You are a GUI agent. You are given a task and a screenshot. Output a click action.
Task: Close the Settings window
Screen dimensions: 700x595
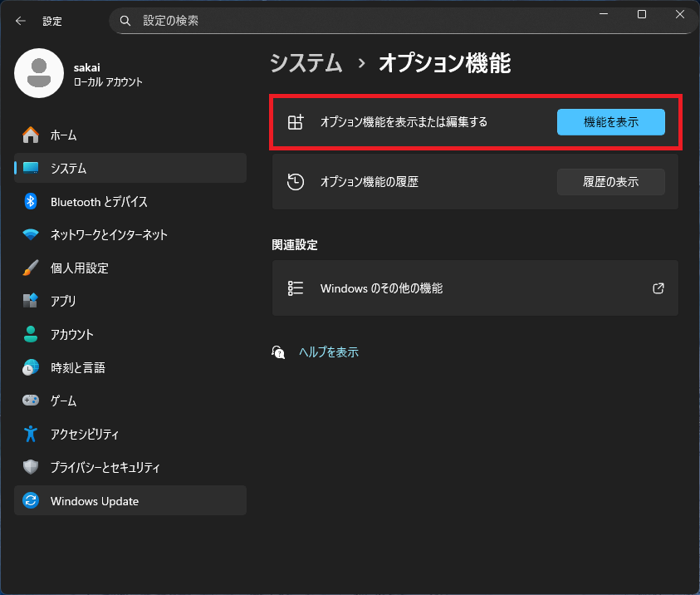tap(680, 14)
